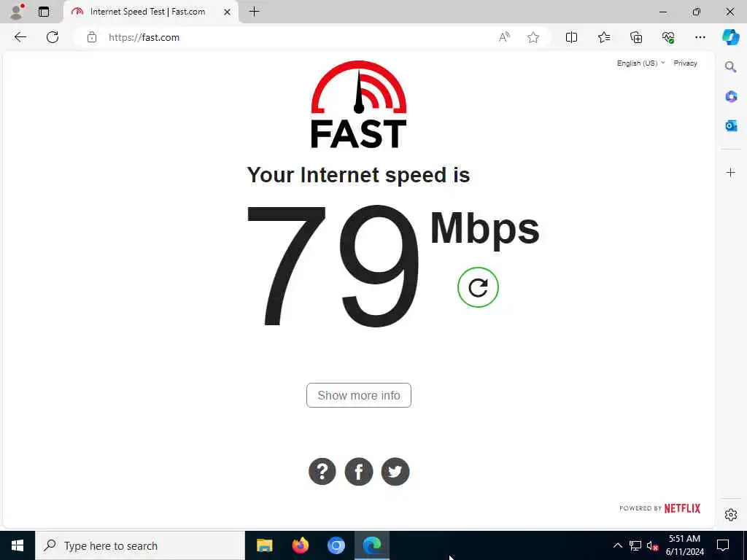Expand the English (US) language dropdown
The width and height of the screenshot is (747, 560).
640,63
